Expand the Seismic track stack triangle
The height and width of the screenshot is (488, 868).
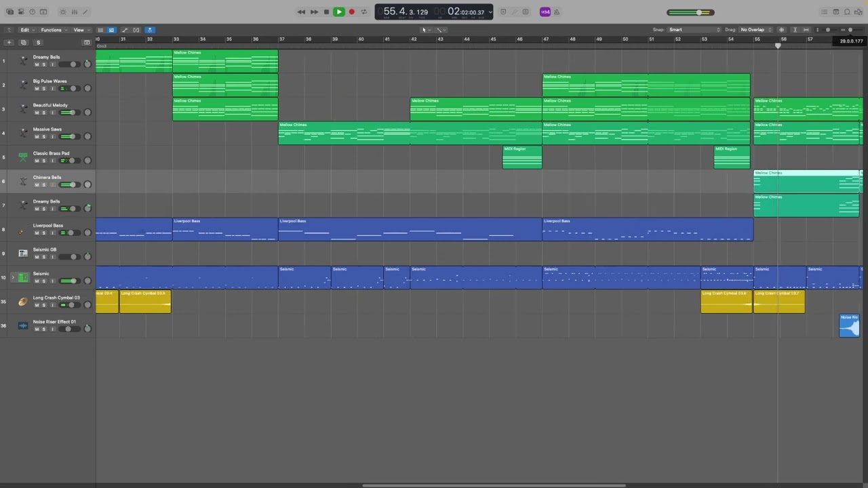(13, 277)
